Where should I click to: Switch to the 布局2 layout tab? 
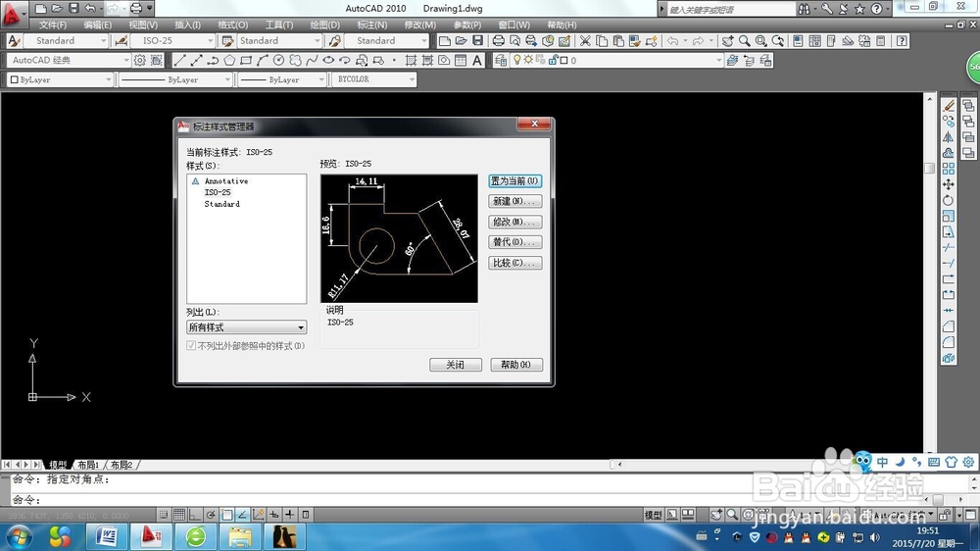pyautogui.click(x=122, y=465)
